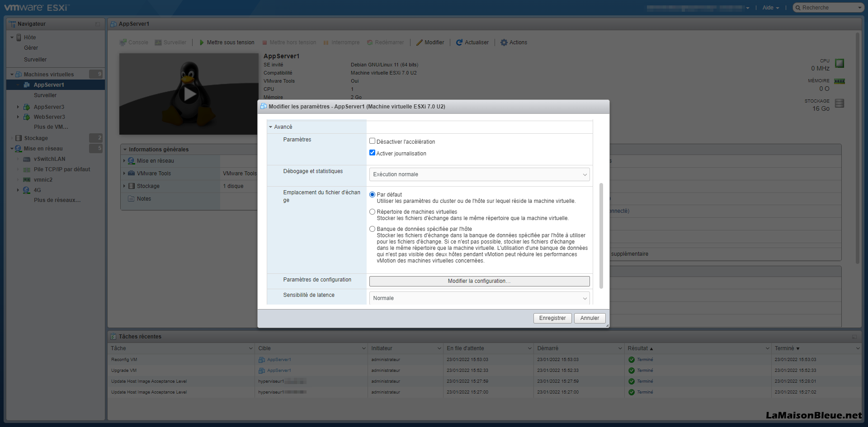Screen dimensions: 868x427
Task: Click the Recherche search field
Action: pyautogui.click(x=829, y=8)
